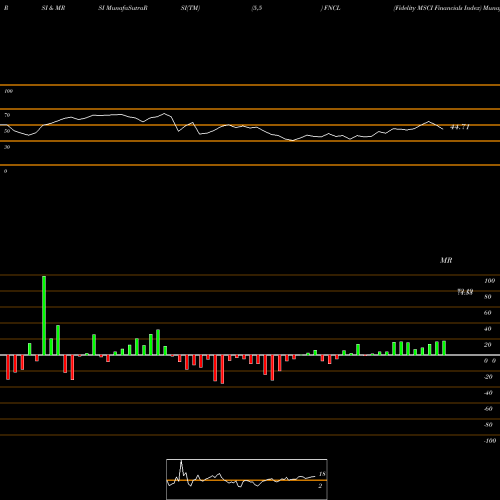This screenshot has height=500, width=500.
Task: Click the MR axis label -20
Action: click(488, 377)
